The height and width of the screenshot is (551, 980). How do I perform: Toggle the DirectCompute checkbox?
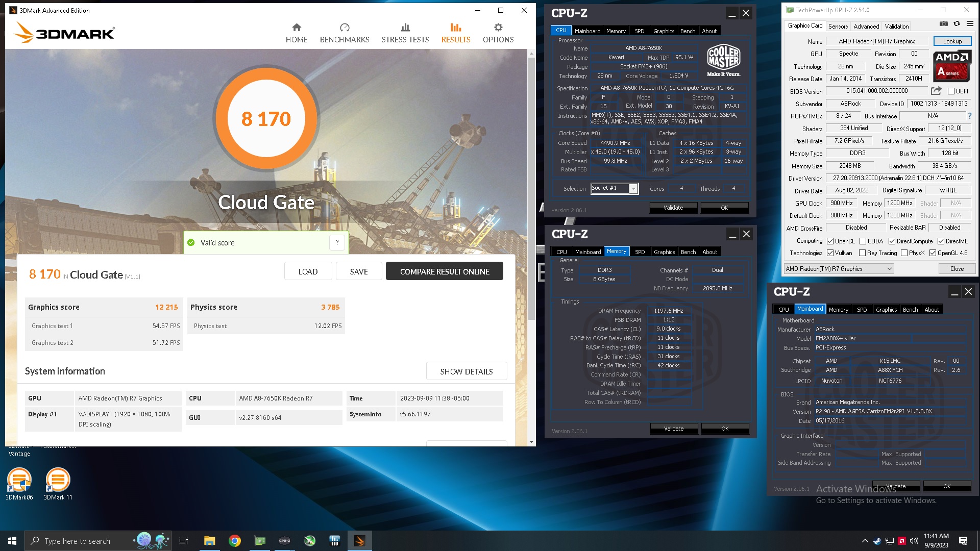pos(892,241)
